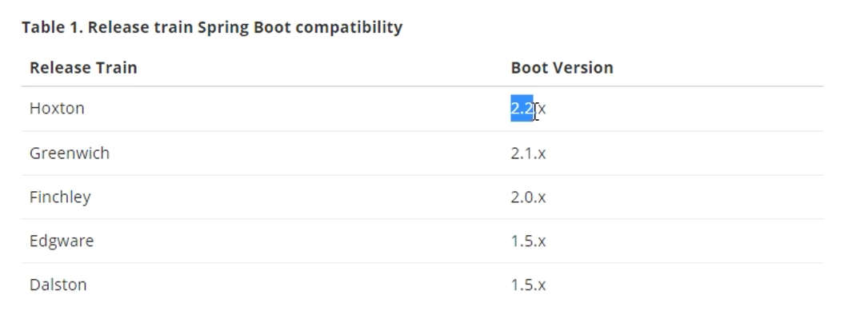The image size is (868, 323).
Task: Click the highlighted "2.2" text
Action: point(522,109)
